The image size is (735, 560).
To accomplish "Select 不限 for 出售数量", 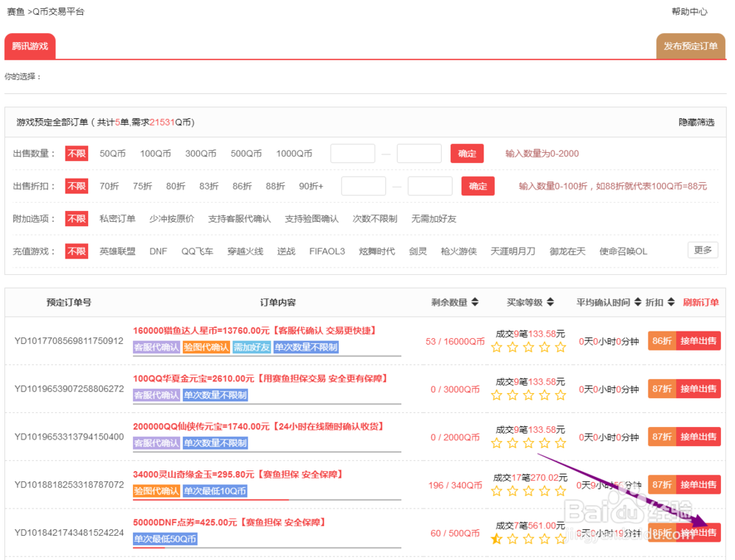I will pyautogui.click(x=76, y=154).
